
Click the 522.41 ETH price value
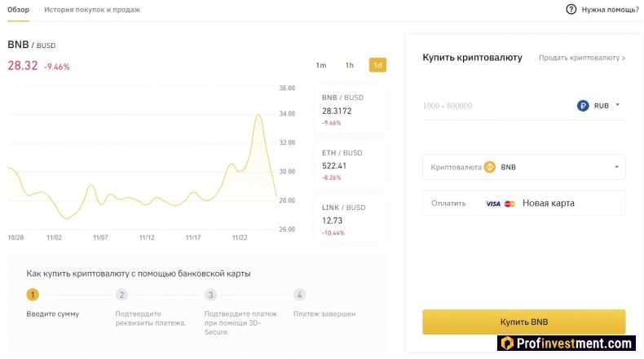point(334,166)
